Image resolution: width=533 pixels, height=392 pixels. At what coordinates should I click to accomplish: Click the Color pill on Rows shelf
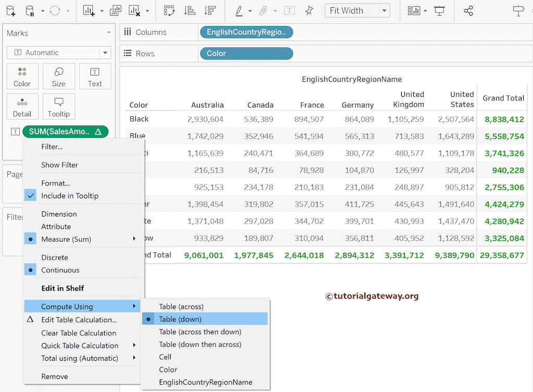246,54
